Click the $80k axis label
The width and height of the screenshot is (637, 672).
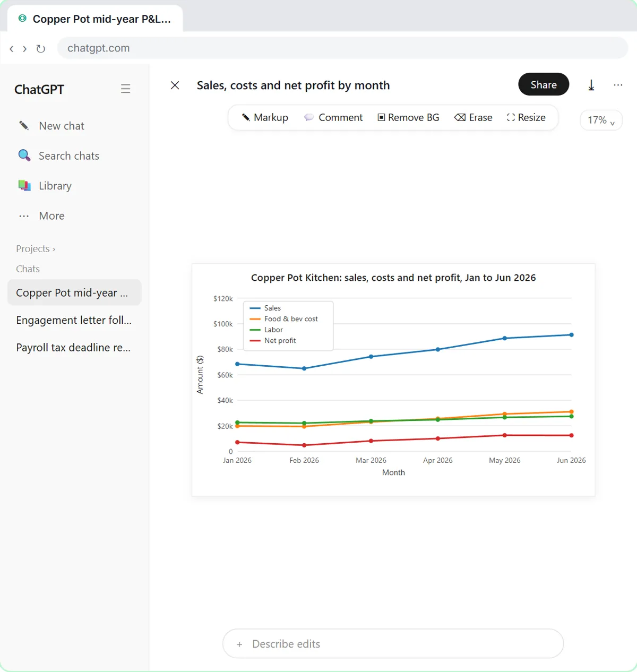(225, 349)
